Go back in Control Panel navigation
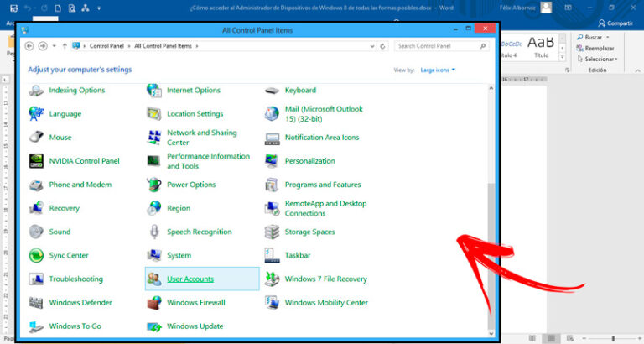Screen dimensions: 644x344 [x=29, y=46]
